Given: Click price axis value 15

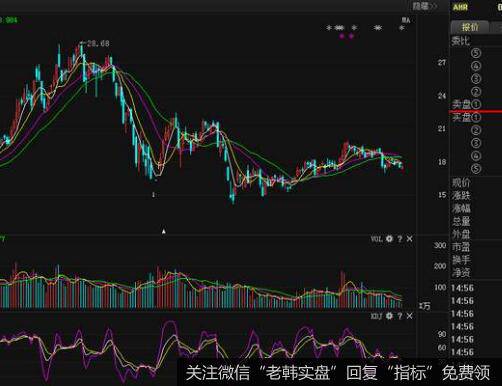Looking at the screenshot, I should coord(442,195).
